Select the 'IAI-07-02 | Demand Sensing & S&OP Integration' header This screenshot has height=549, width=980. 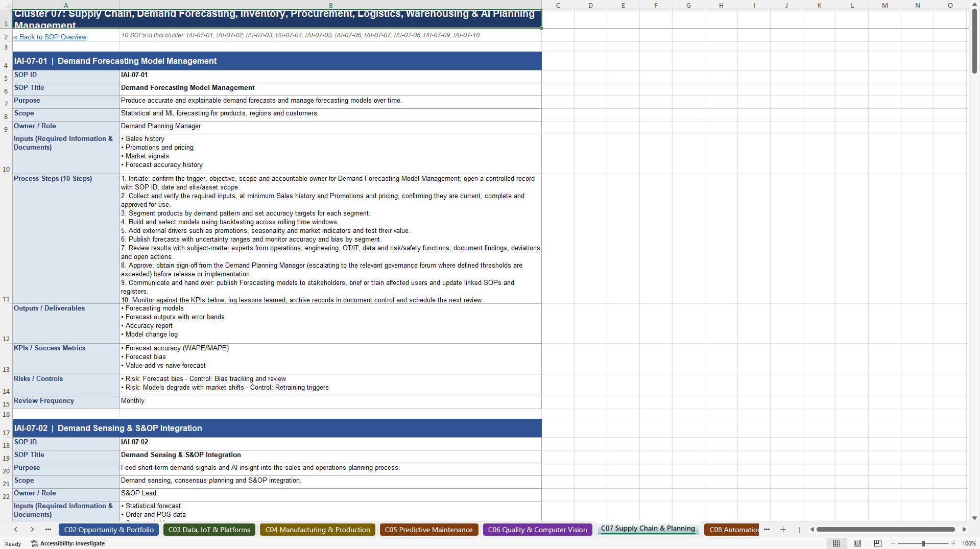[277, 428]
